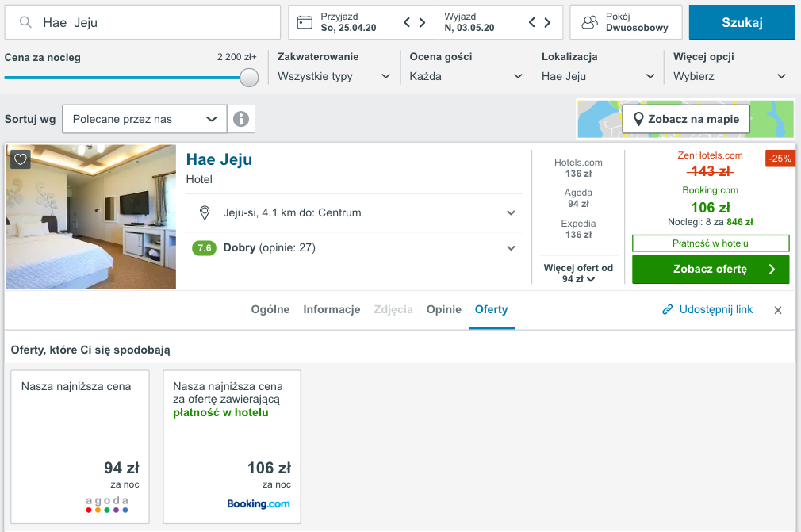Open room type guests icon

(589, 22)
